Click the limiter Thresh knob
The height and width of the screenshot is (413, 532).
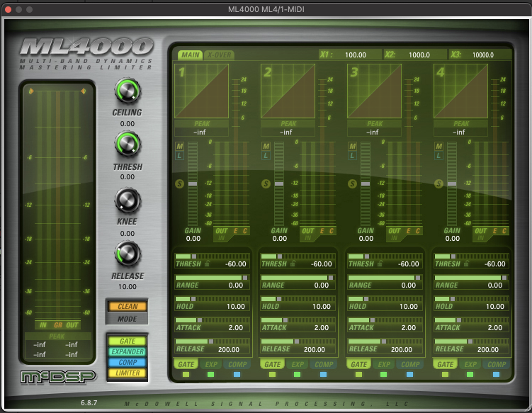[128, 145]
